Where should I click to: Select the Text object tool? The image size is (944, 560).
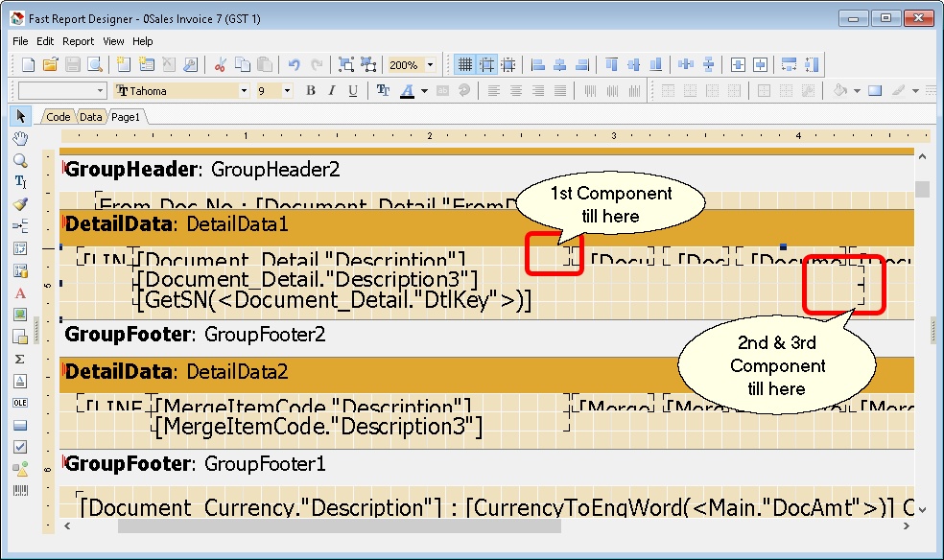tap(21, 181)
